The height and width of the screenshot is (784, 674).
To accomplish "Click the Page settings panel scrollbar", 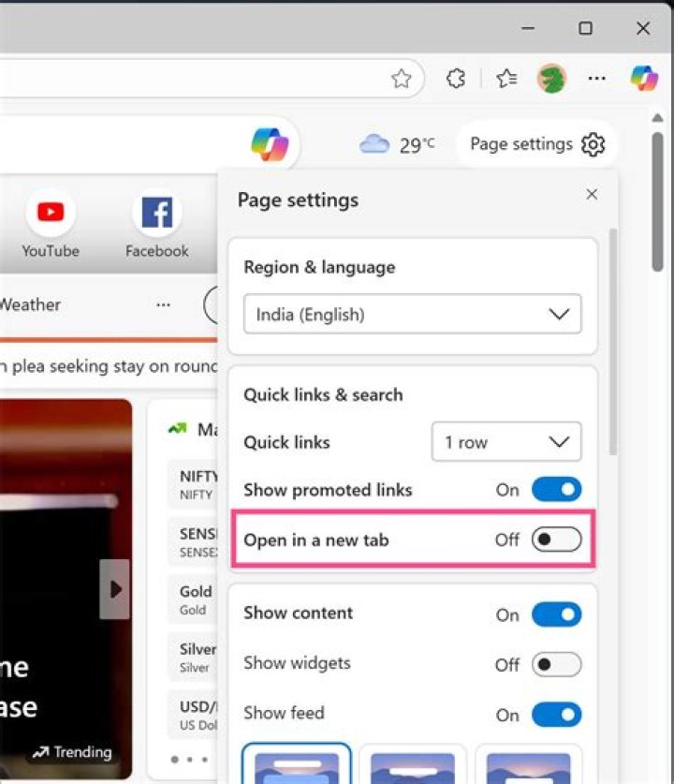I will click(613, 342).
